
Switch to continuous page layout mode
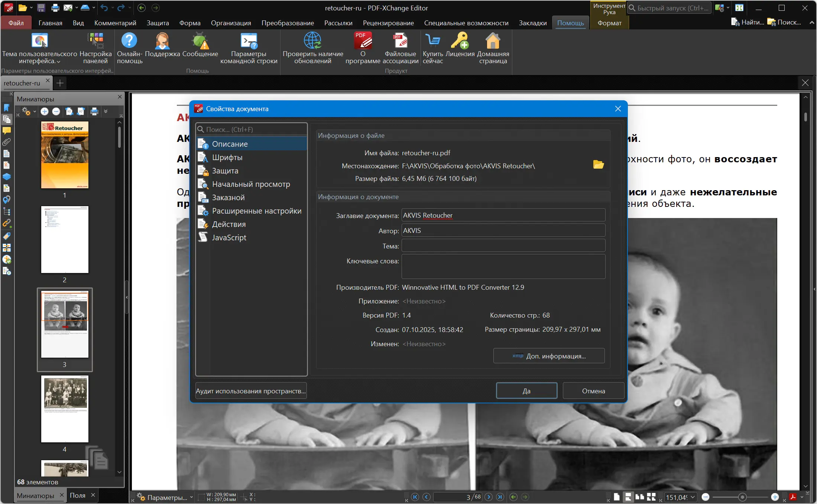click(x=628, y=497)
